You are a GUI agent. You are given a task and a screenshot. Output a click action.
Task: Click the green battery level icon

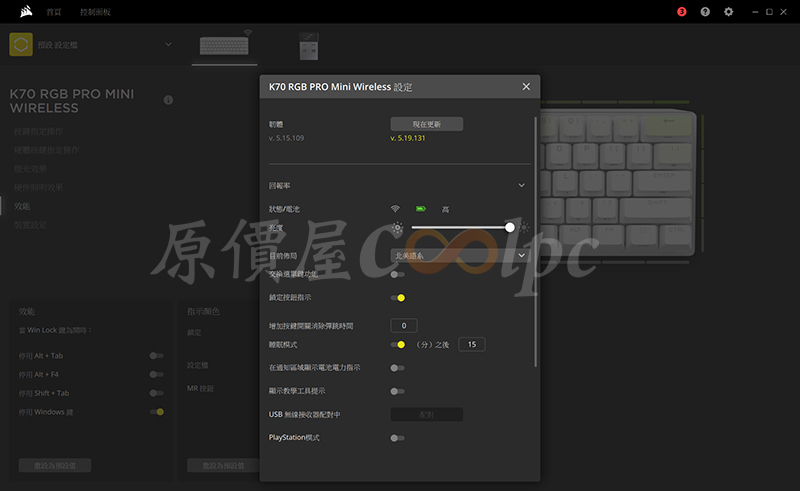click(x=420, y=209)
